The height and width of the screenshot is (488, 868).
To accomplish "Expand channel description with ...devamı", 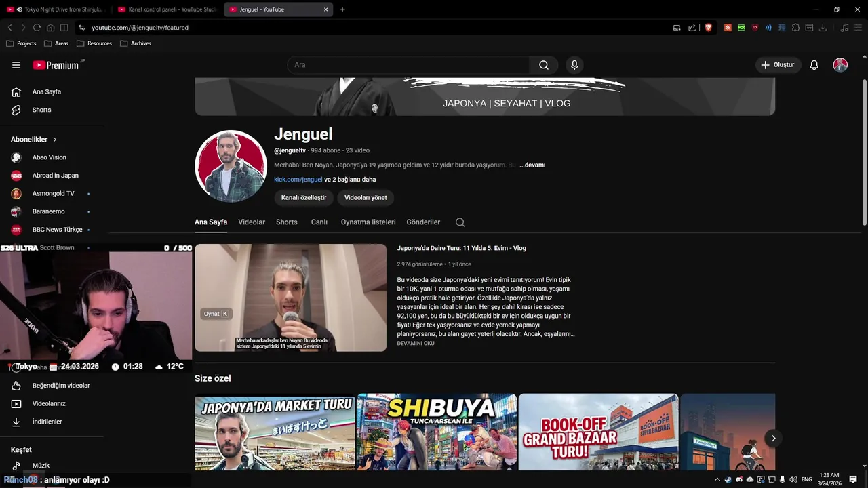I will [532, 165].
